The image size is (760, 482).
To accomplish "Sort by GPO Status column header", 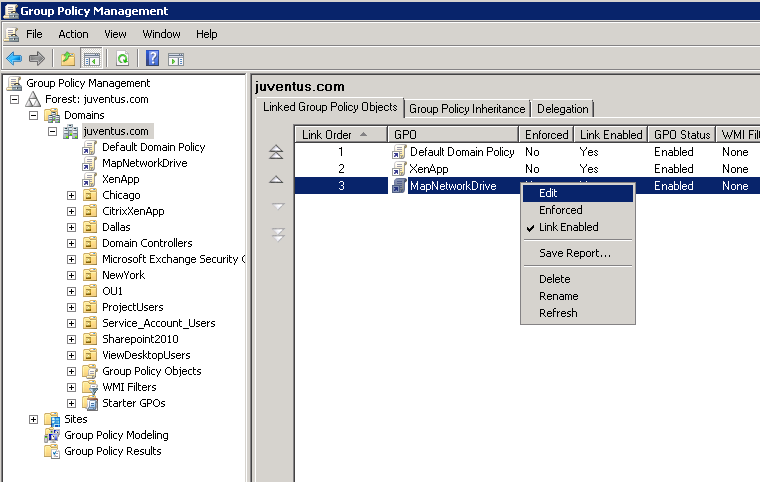I will (x=681, y=134).
